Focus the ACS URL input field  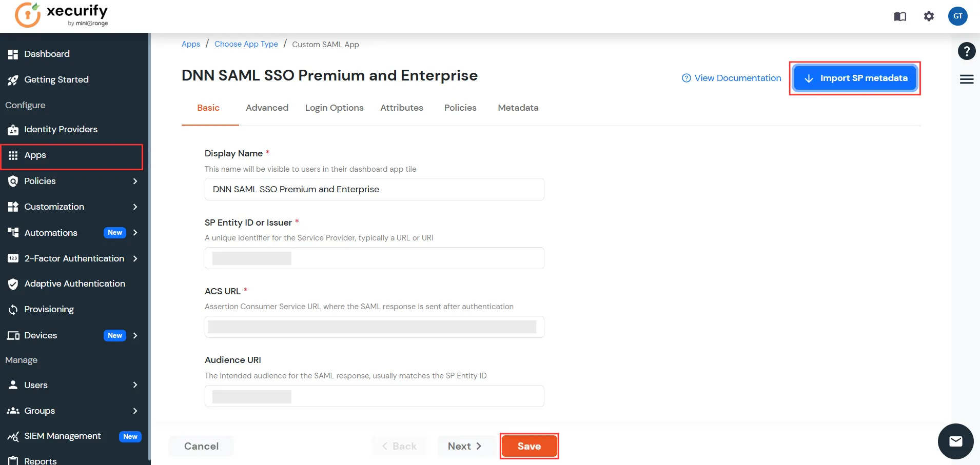[x=374, y=327]
